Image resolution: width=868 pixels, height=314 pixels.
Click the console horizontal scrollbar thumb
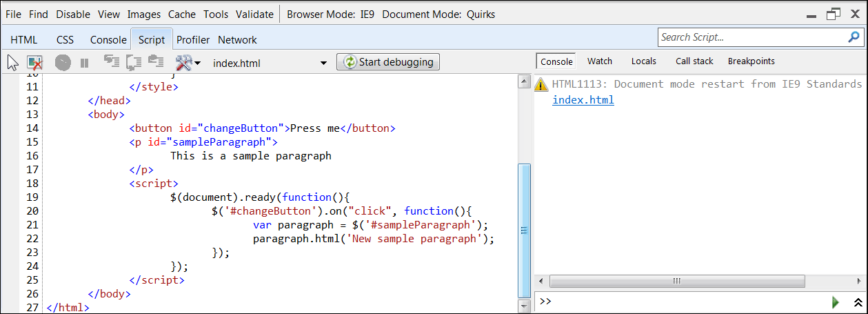click(x=677, y=281)
